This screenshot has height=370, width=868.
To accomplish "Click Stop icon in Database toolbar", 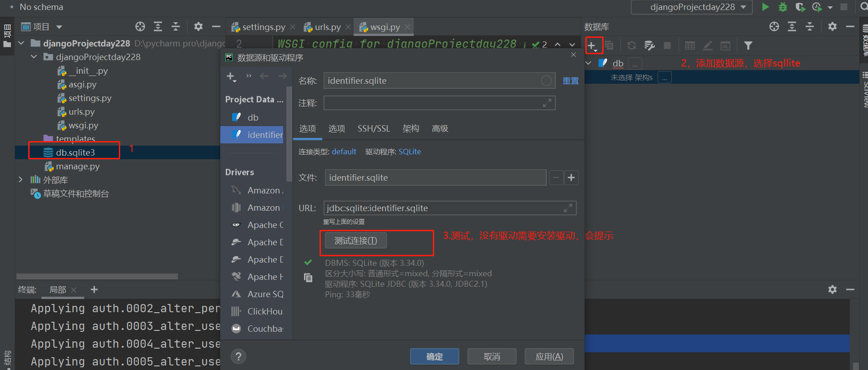I will click(667, 46).
